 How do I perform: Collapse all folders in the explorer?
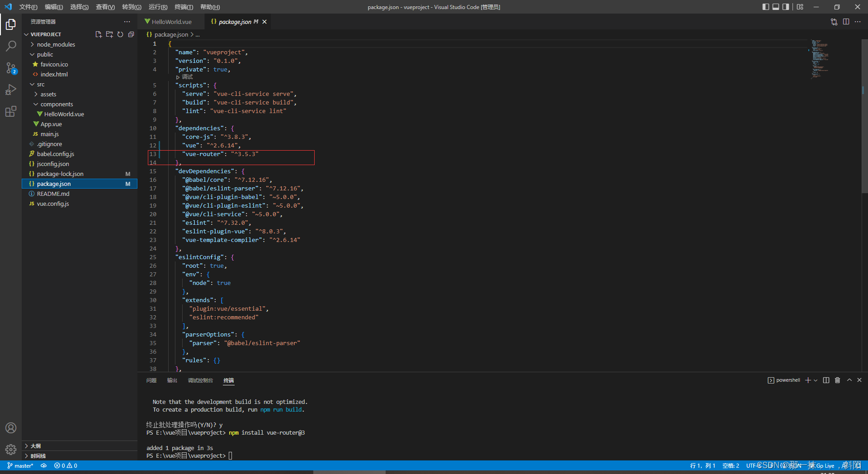click(x=131, y=34)
